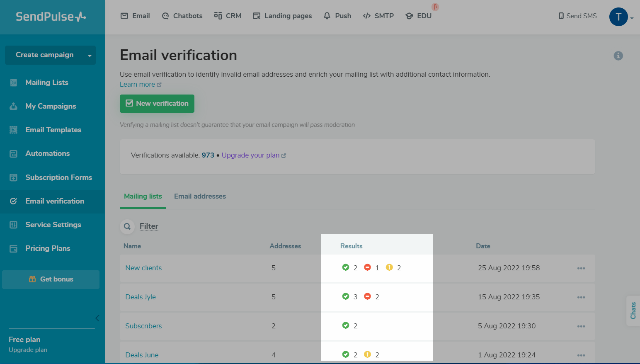The height and width of the screenshot is (364, 640).
Task: Click the Send SMS phone option
Action: [577, 16]
